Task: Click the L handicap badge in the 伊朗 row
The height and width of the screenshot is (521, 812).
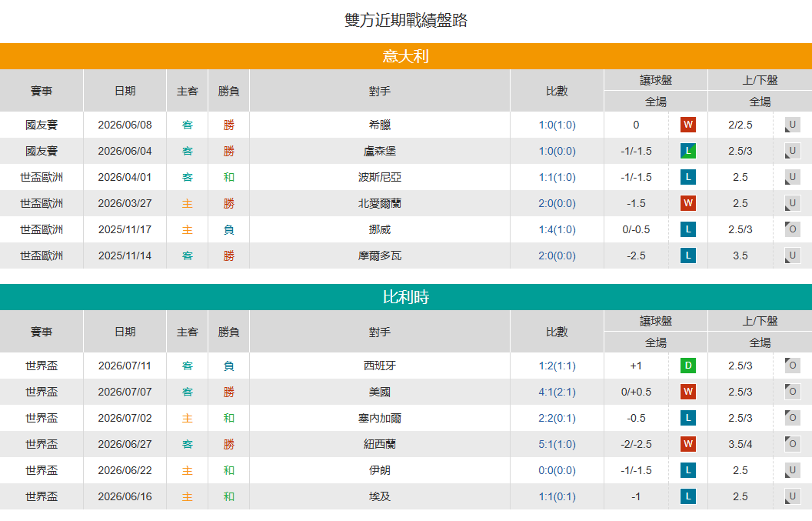Action: click(687, 470)
